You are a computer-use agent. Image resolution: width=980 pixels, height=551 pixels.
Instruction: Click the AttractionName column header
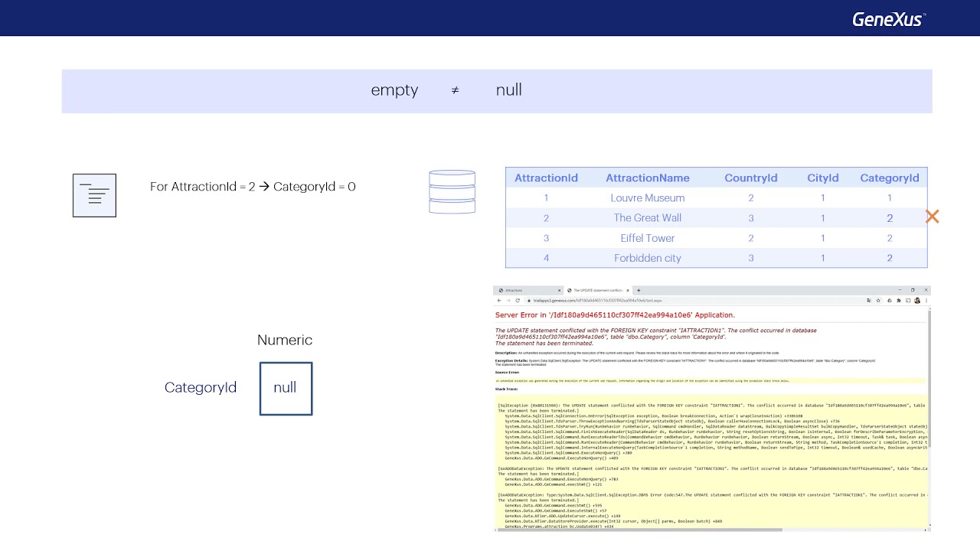[x=648, y=178]
